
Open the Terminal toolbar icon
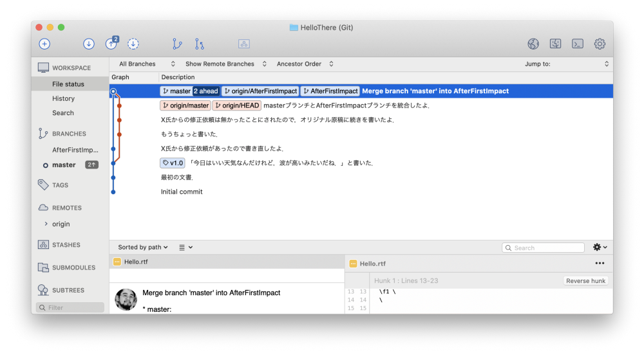pos(578,44)
